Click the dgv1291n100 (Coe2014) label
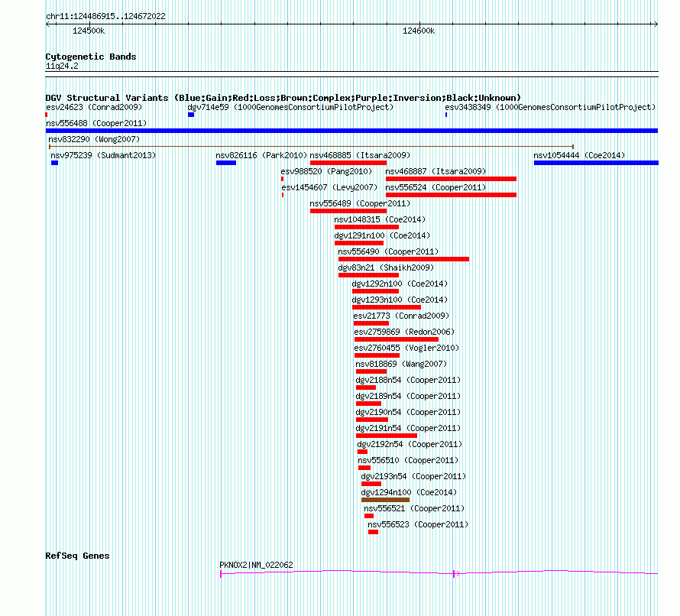 [x=382, y=235]
